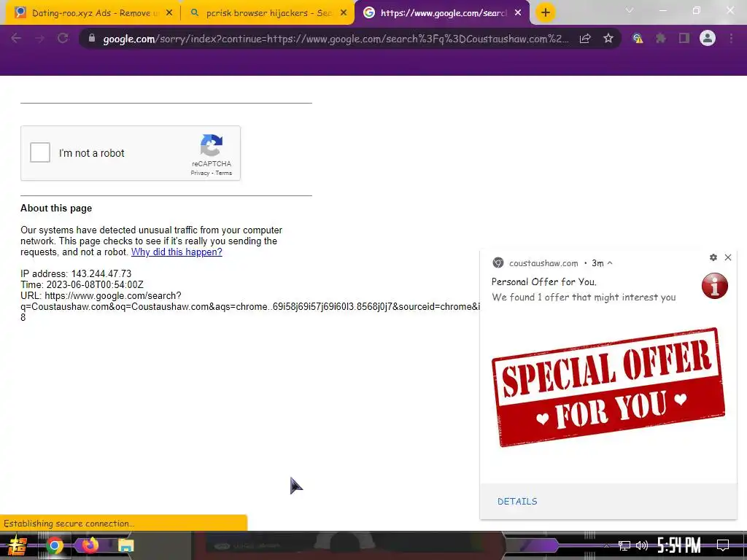Open File Explorer from the taskbar
The height and width of the screenshot is (560, 747).
point(125,545)
